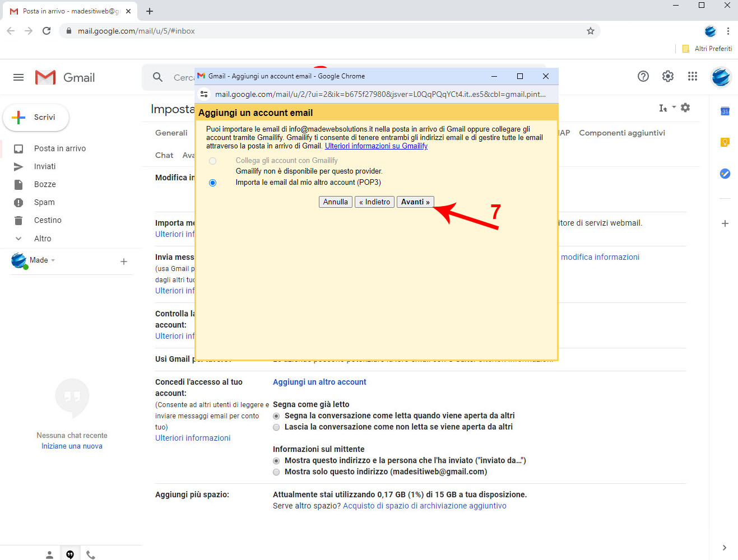Go back in main Chrome window
Viewport: 738px width, 560px height.
click(x=11, y=31)
